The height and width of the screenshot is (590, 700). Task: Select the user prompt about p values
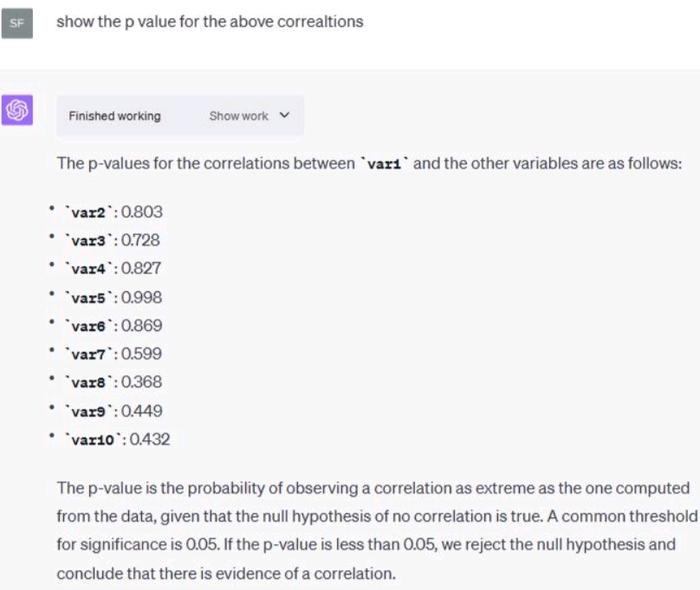click(x=210, y=22)
